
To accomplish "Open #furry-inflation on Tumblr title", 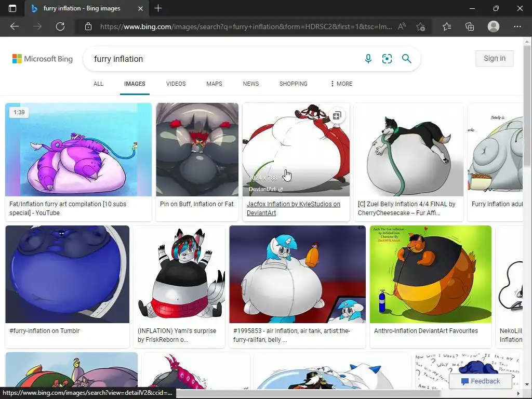I will click(45, 331).
